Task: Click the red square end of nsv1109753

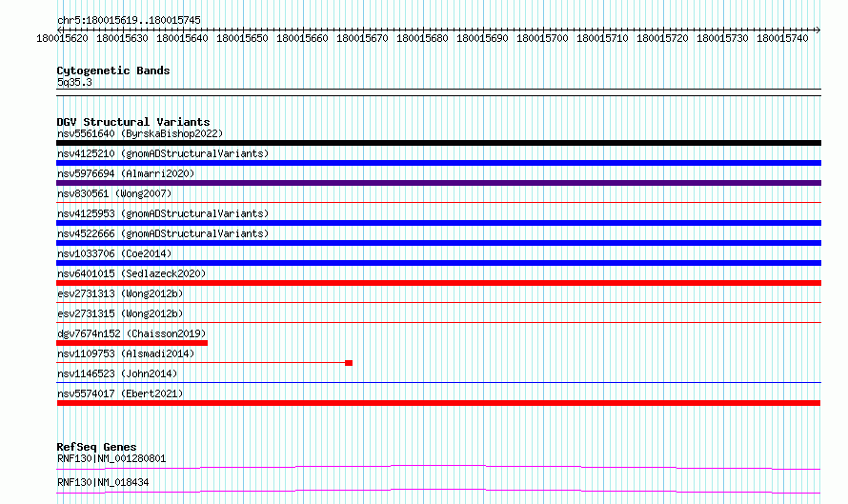Action: 349,363
